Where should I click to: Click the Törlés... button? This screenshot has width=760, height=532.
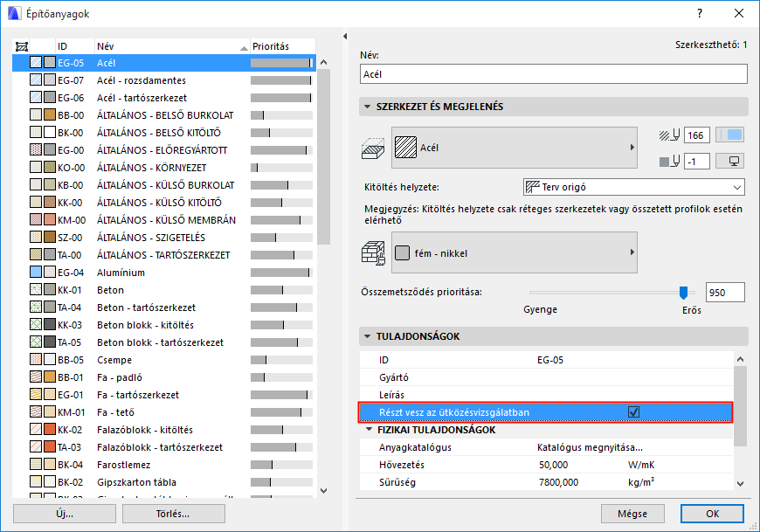click(x=174, y=514)
